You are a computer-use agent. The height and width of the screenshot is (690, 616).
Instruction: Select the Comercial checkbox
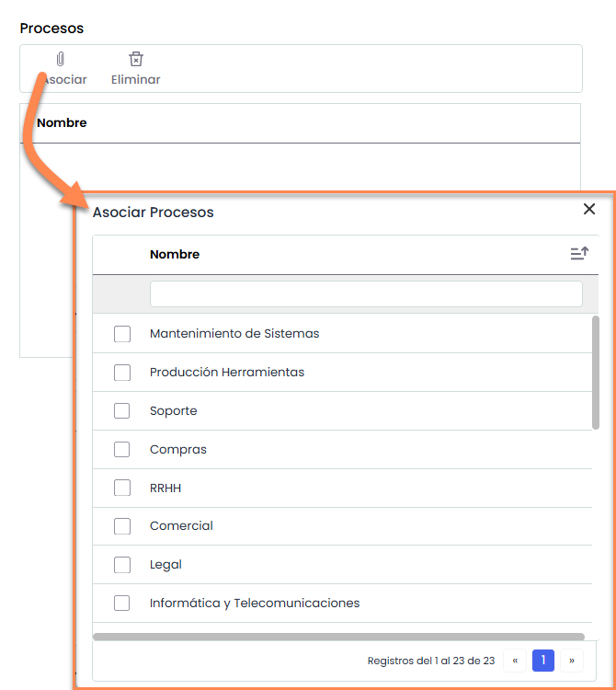click(122, 526)
